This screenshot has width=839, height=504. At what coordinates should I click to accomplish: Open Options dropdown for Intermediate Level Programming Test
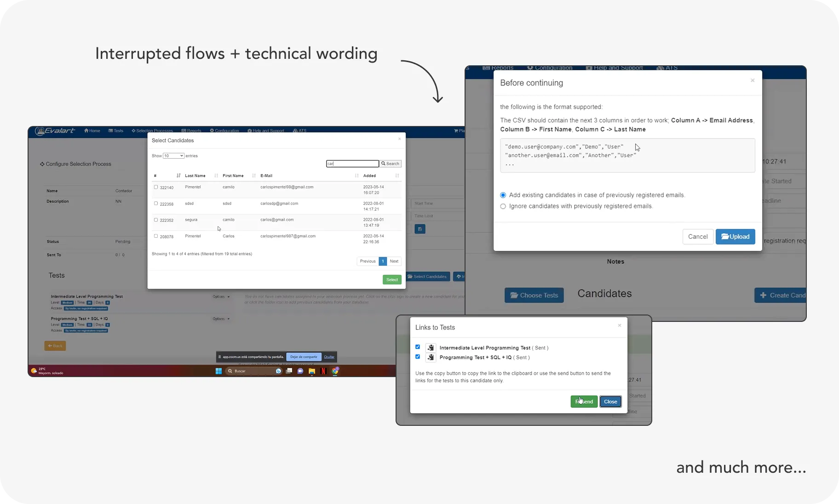[221, 297]
